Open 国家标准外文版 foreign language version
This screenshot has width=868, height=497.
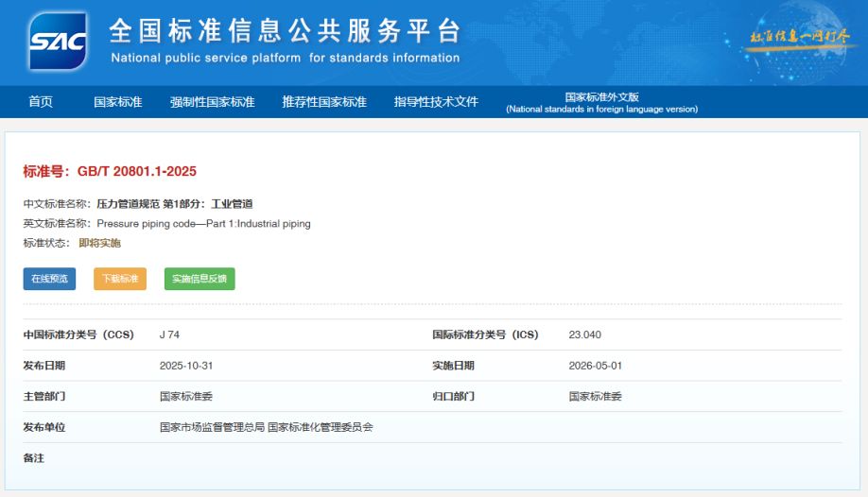tap(601, 102)
